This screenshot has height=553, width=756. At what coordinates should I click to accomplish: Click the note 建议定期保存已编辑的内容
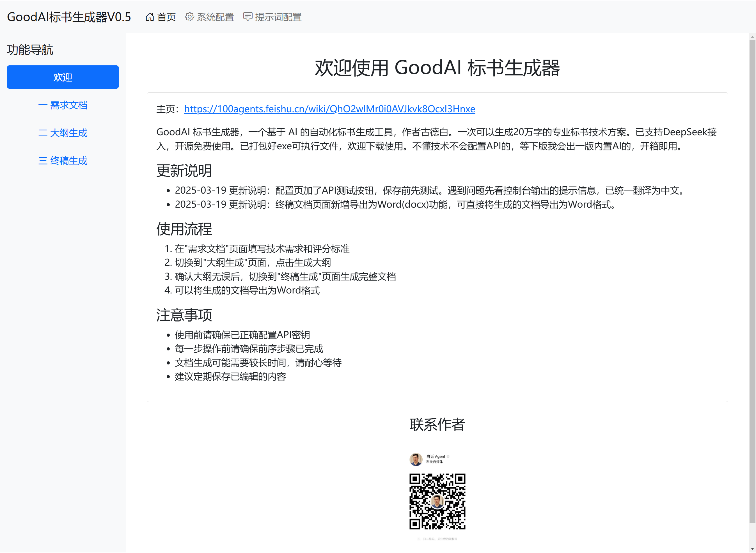(230, 376)
